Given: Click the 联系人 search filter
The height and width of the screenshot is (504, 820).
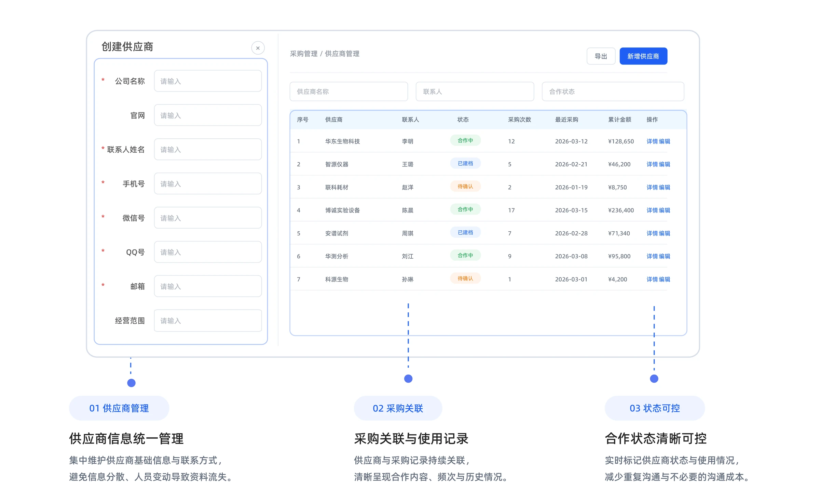Looking at the screenshot, I should point(475,91).
